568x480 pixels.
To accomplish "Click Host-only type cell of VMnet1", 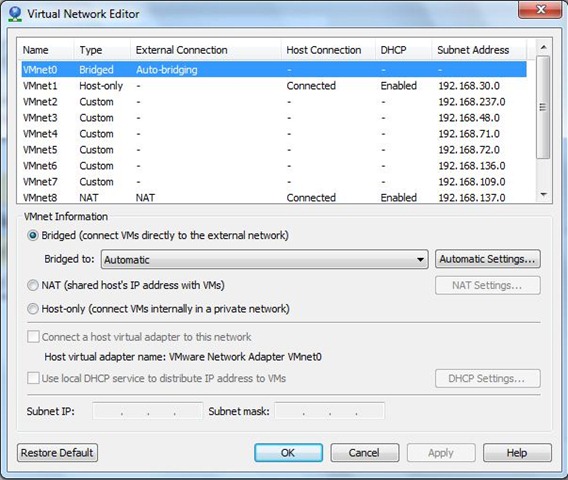I will click(x=101, y=86).
